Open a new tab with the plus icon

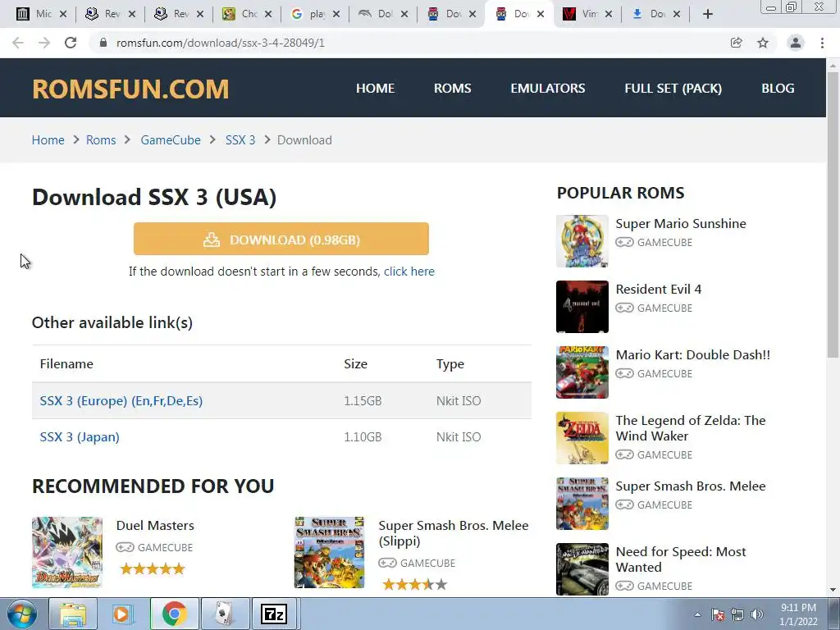pyautogui.click(x=708, y=14)
